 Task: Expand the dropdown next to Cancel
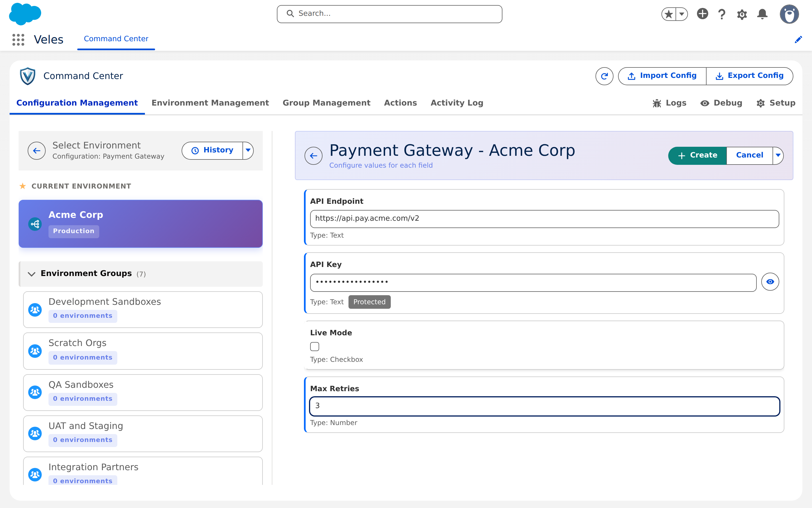coord(778,156)
